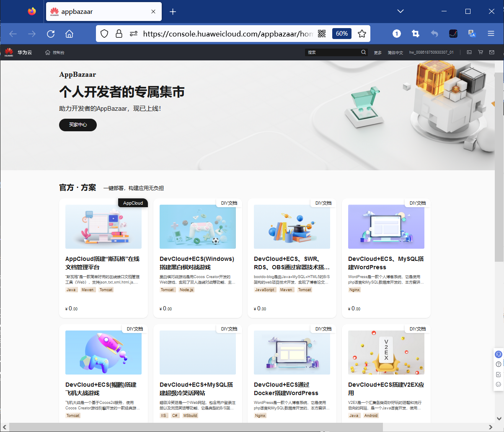Click the Huawei Cloud logo

9,52
